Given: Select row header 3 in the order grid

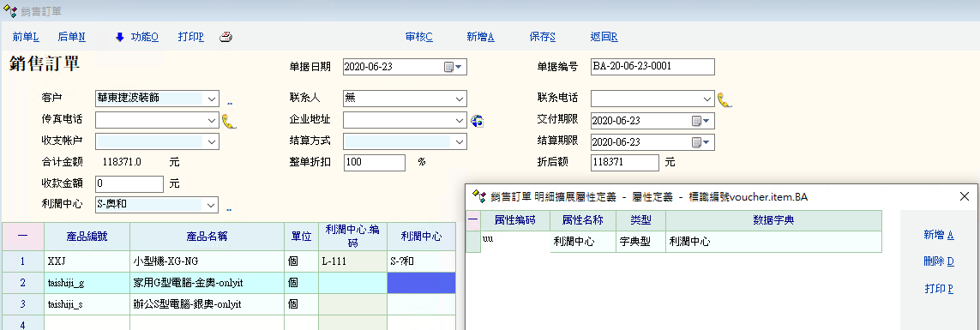Looking at the screenshot, I should click(x=23, y=304).
